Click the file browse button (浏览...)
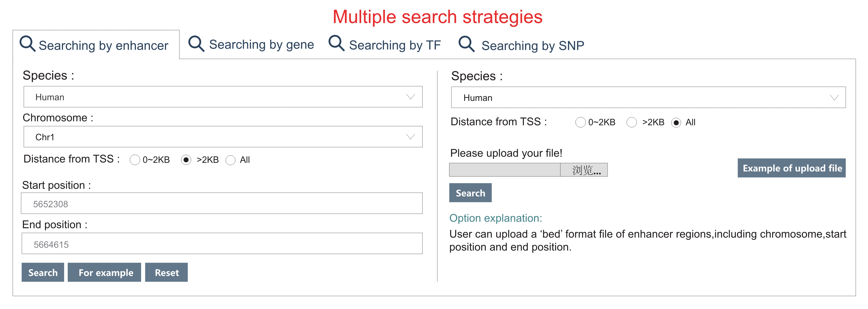The image size is (868, 309). (x=584, y=170)
